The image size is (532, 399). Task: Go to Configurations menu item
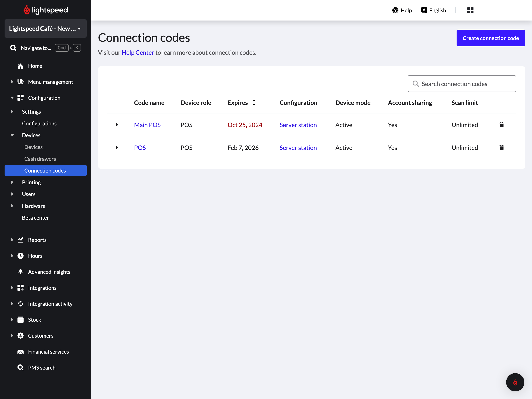coord(39,123)
